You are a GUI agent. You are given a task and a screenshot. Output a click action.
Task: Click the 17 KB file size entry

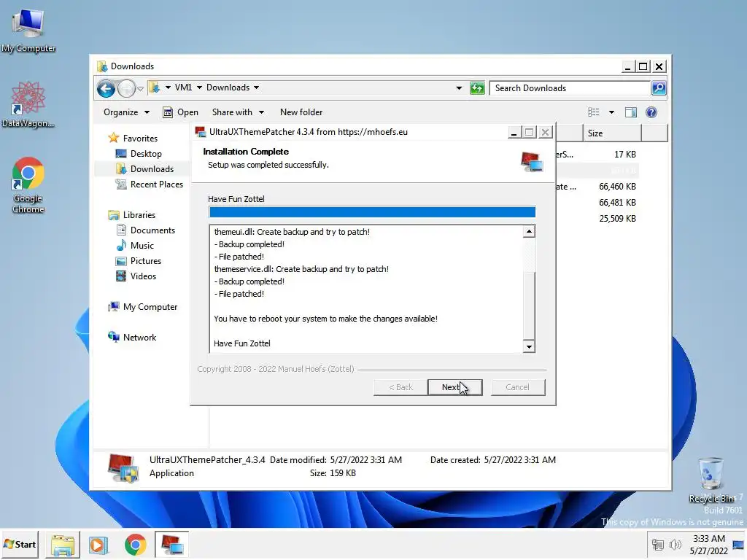625,155
